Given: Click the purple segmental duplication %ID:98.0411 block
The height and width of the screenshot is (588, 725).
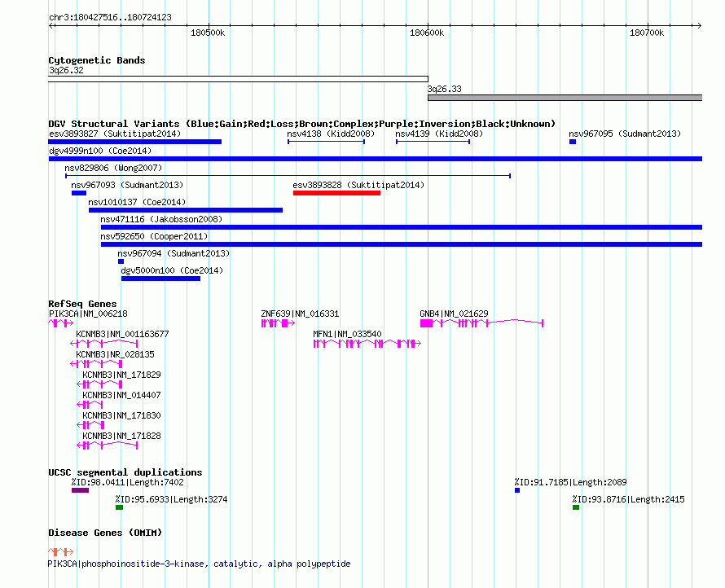Looking at the screenshot, I should pyautogui.click(x=80, y=490).
